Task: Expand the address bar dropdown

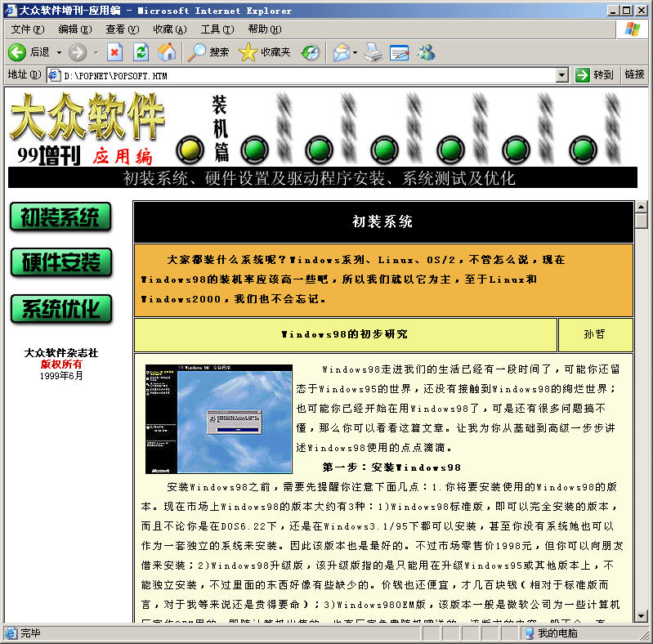Action: pyautogui.click(x=562, y=75)
